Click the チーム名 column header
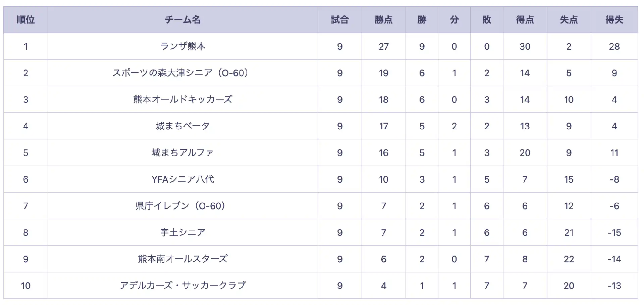 click(182, 20)
